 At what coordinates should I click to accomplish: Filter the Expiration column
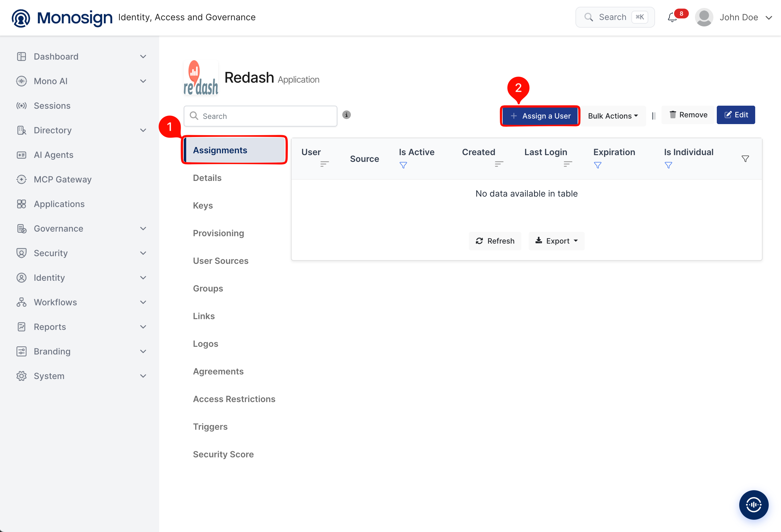click(597, 165)
